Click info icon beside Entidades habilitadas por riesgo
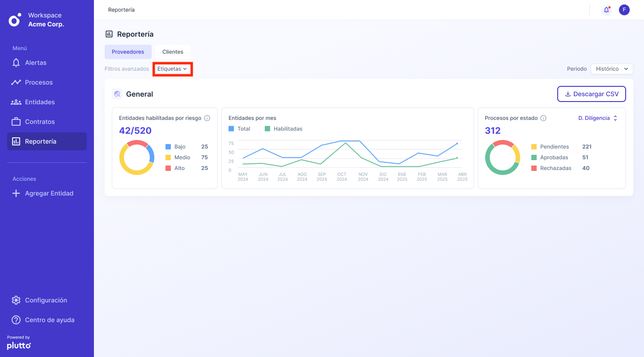Viewport: 644px width, 357px height. [x=207, y=118]
